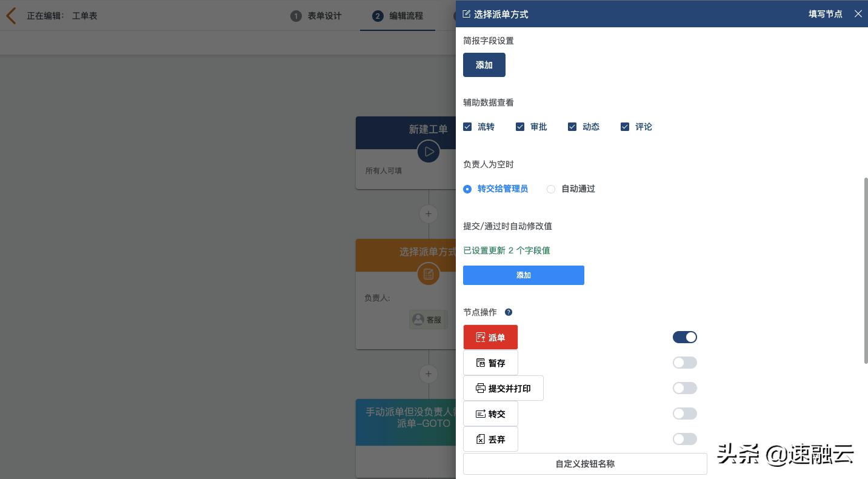868x479 pixels.
Task: Select the red 派单 action button
Action: tap(490, 337)
